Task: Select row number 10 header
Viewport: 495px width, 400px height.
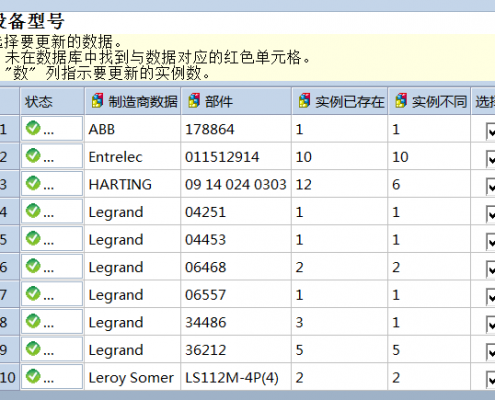Action: [9, 377]
